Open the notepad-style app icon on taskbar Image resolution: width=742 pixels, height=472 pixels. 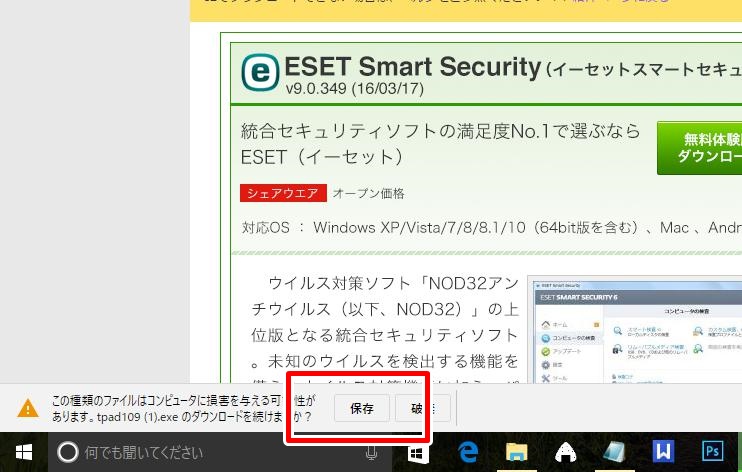click(614, 452)
